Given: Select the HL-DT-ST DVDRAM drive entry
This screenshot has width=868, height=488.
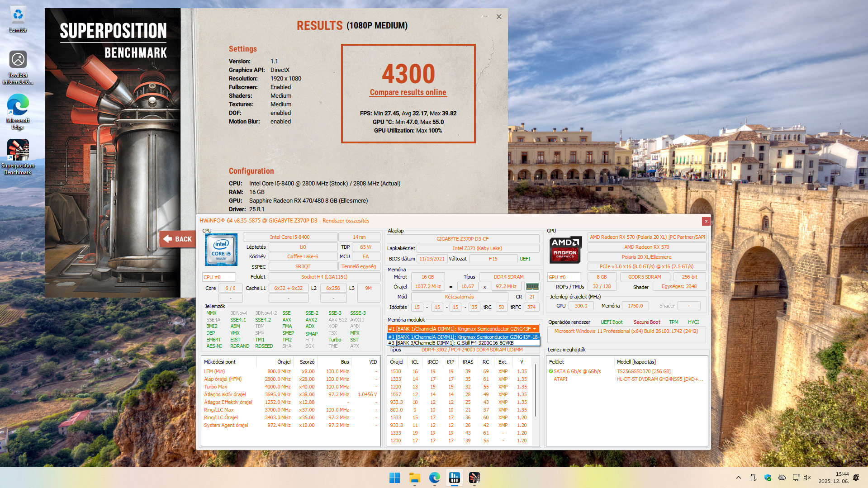Looking at the screenshot, I should 660,379.
